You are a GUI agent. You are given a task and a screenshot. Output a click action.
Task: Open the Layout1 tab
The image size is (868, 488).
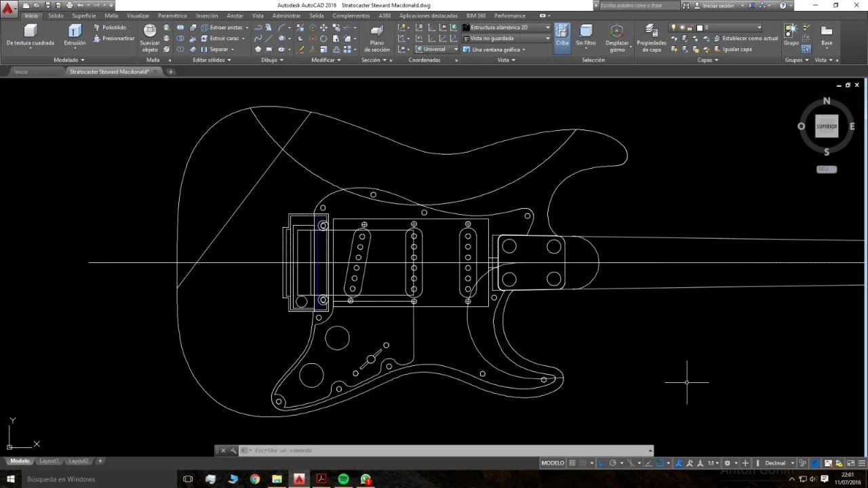pyautogui.click(x=49, y=461)
